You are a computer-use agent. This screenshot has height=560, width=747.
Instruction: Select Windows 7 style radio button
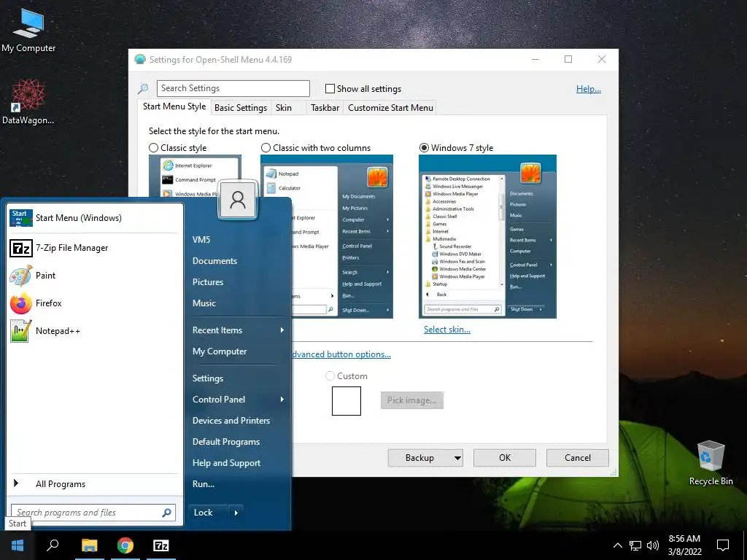click(x=424, y=148)
